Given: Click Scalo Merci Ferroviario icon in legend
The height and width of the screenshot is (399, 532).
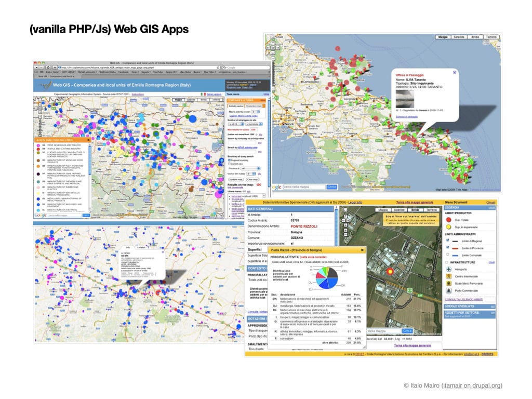Looking at the screenshot, I should 448,283.
